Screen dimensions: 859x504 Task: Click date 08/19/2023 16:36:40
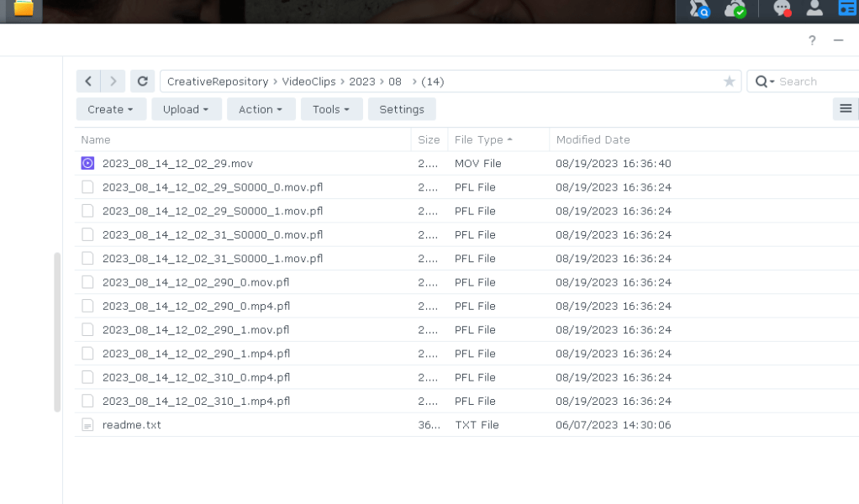pyautogui.click(x=613, y=163)
